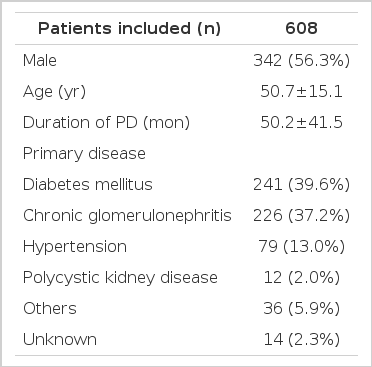Screen dimensions: 372x367
Task: Select the 50.2±41.5 duration value
Action: (301, 123)
